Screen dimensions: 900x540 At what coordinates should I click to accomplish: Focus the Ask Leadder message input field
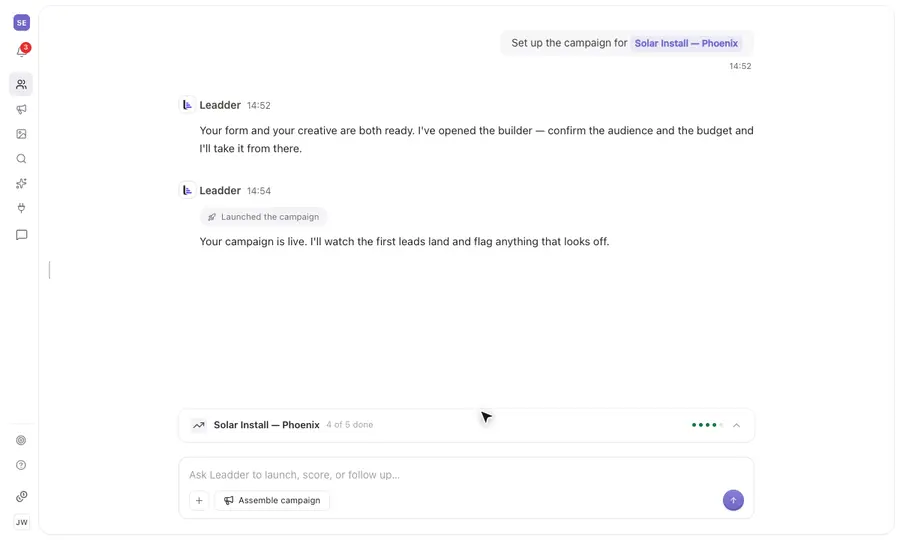point(466,475)
